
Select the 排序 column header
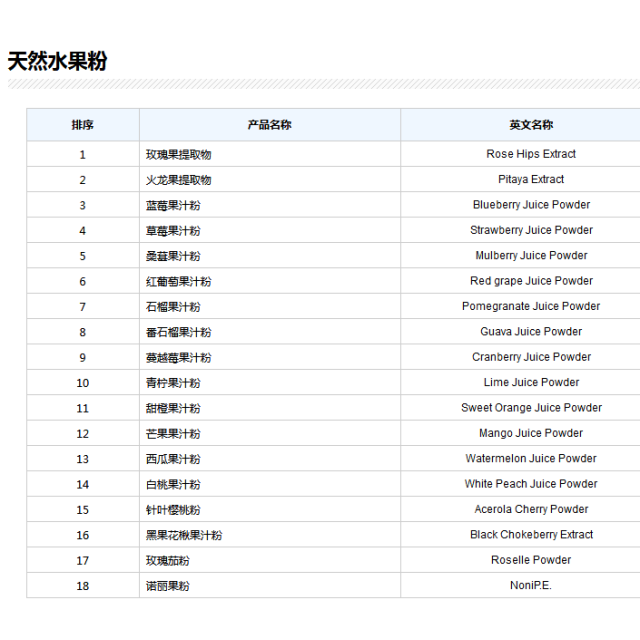(x=83, y=125)
